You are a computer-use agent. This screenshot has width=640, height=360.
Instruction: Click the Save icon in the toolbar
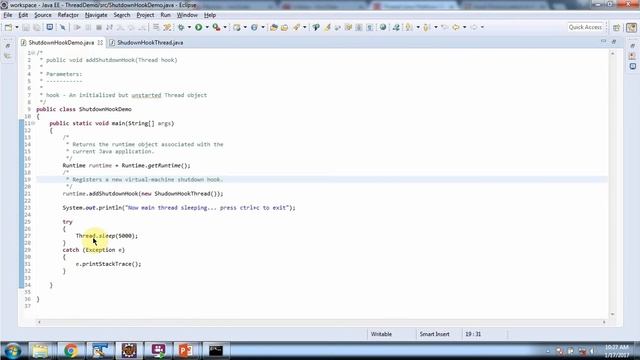[x=26, y=27]
